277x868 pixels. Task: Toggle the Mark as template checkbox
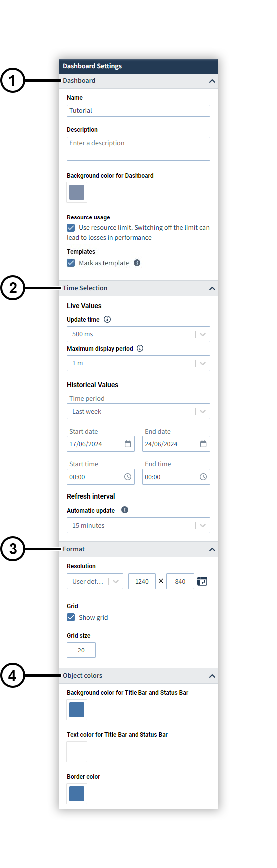(71, 263)
